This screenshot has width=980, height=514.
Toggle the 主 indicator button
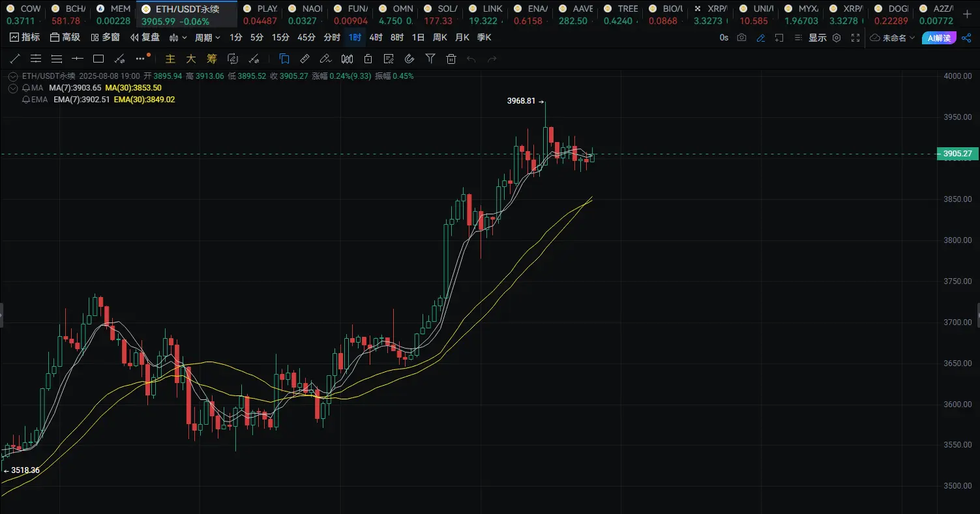point(170,59)
